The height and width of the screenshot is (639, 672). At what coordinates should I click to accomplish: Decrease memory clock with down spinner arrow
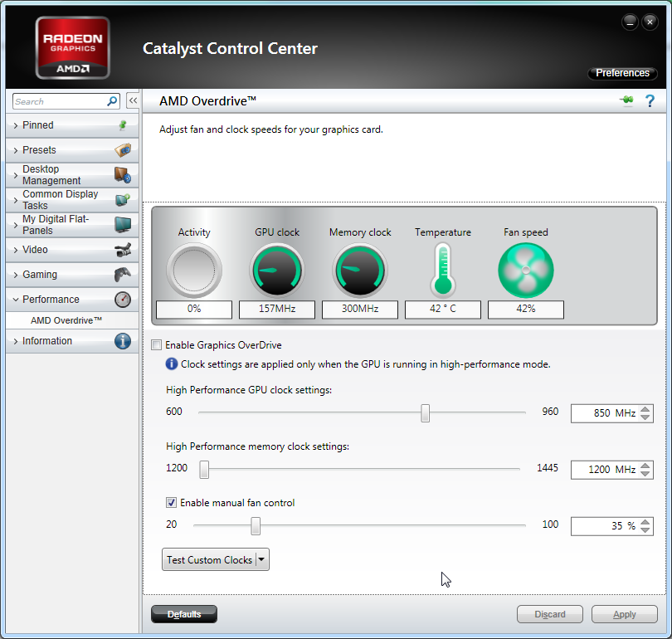point(645,474)
